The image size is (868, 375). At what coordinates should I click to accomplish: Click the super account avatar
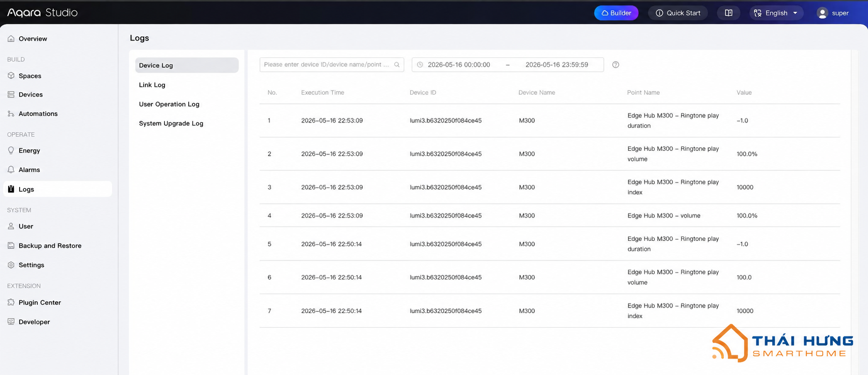click(822, 13)
